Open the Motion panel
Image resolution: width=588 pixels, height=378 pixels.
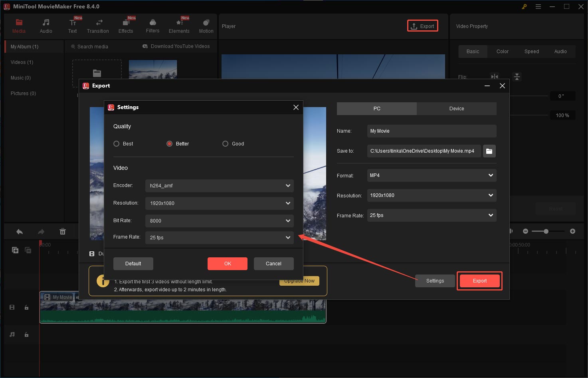coord(206,26)
